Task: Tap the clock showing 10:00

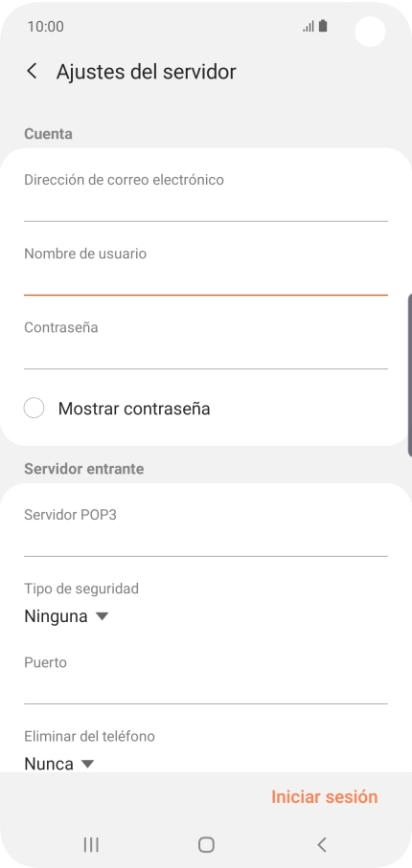Action: point(45,27)
